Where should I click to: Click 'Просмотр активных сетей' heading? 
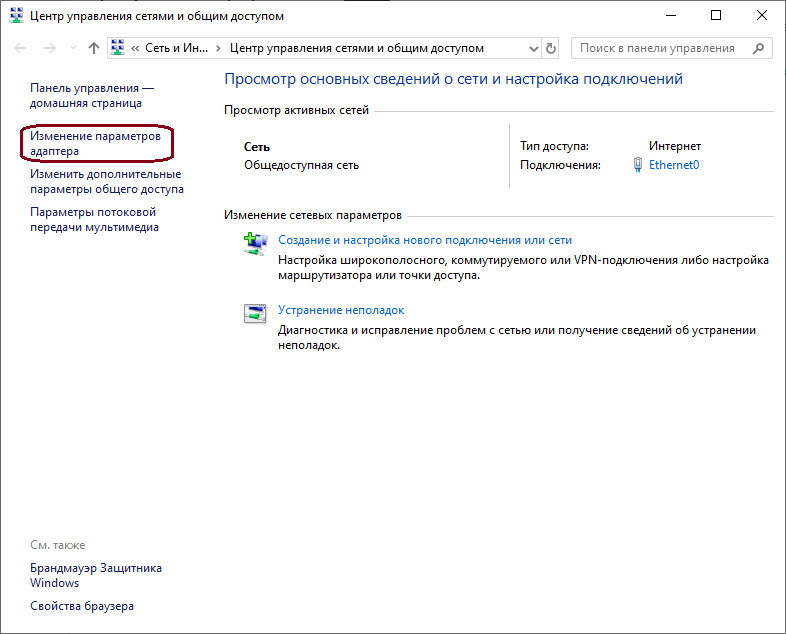[x=296, y=110]
